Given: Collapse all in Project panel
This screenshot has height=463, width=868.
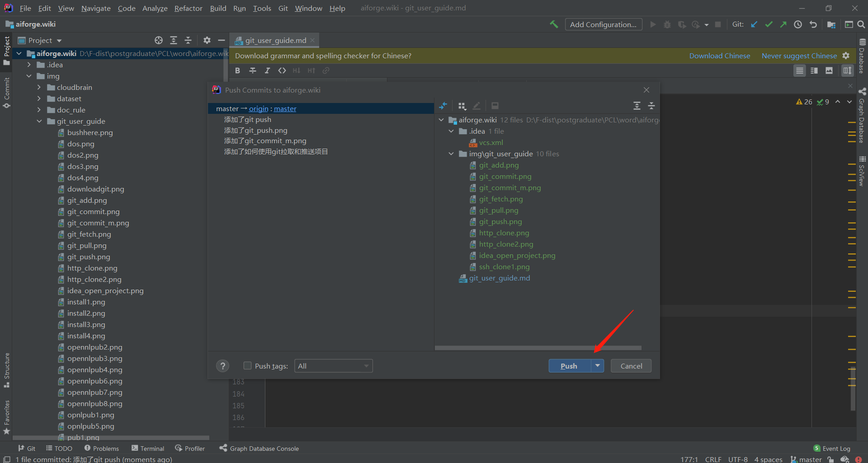Looking at the screenshot, I should (188, 40).
